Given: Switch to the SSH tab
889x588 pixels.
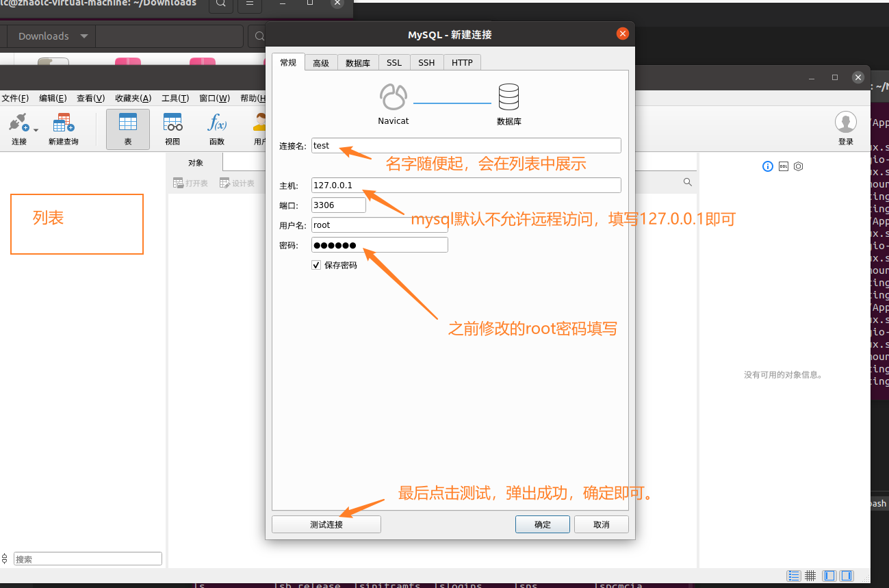Looking at the screenshot, I should (426, 63).
